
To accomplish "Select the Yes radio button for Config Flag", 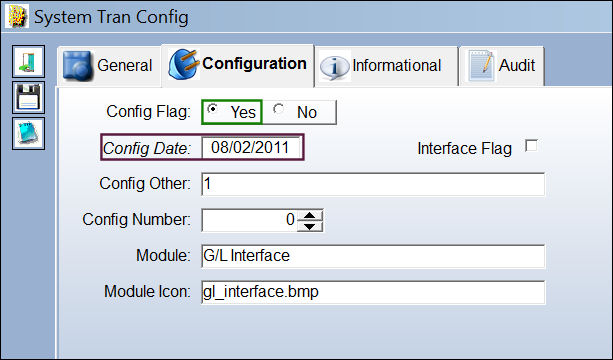I will point(213,109).
